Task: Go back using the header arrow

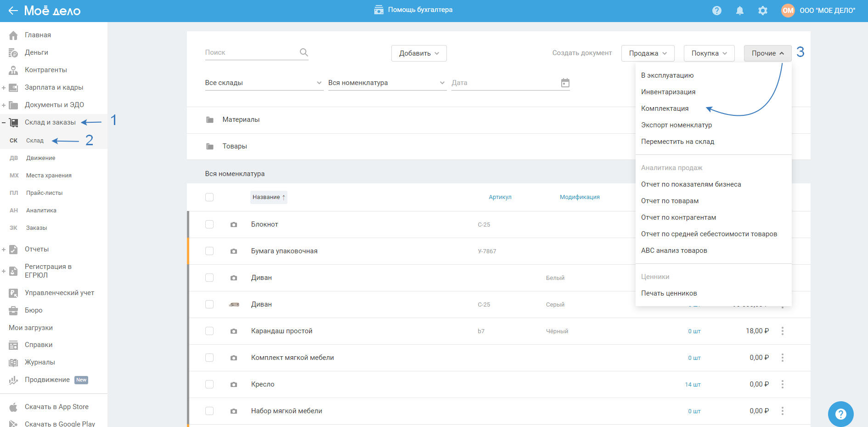Action: click(13, 11)
